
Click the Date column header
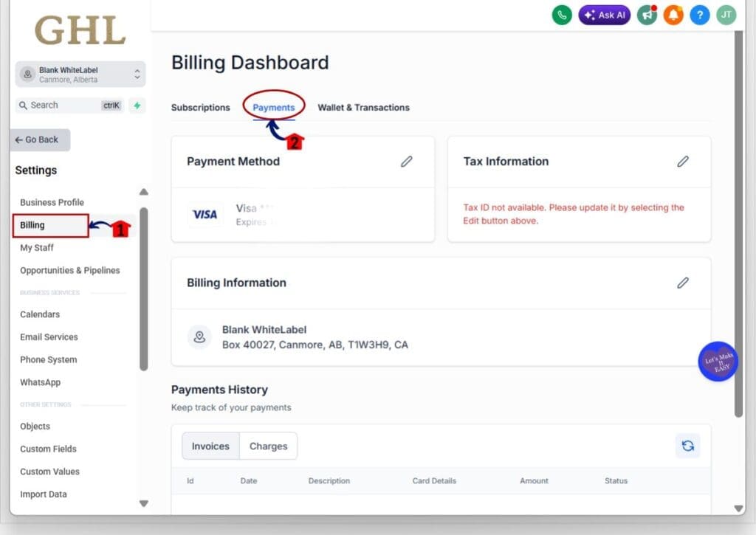pyautogui.click(x=249, y=481)
